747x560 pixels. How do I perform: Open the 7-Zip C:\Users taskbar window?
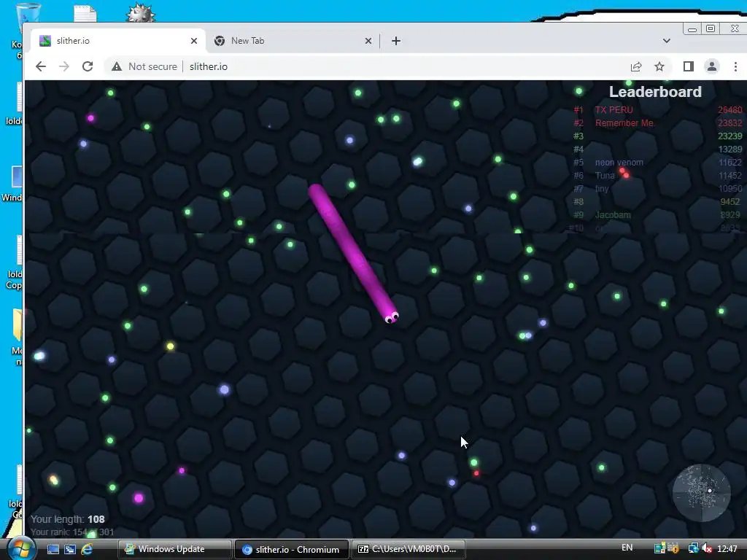click(408, 549)
